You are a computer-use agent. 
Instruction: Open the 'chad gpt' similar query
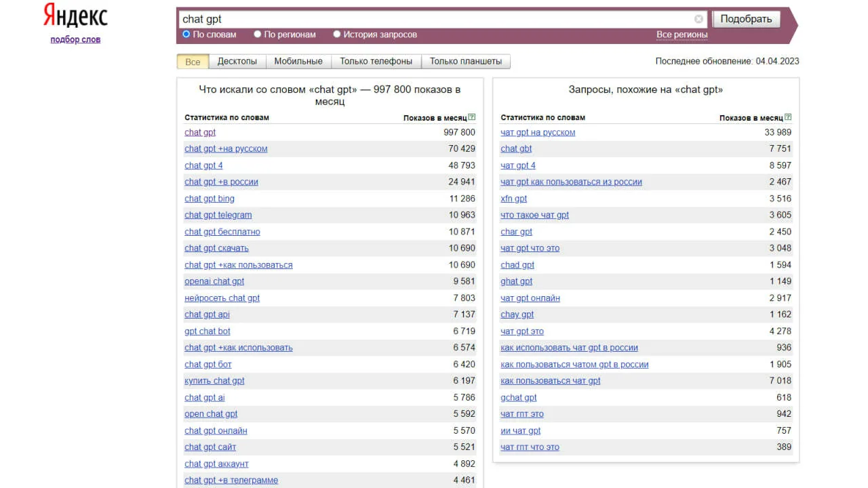[517, 265]
